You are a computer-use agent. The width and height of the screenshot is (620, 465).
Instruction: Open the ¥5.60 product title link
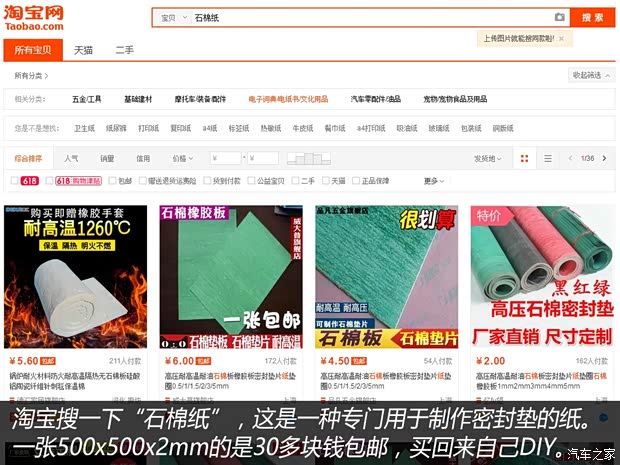tap(75, 380)
